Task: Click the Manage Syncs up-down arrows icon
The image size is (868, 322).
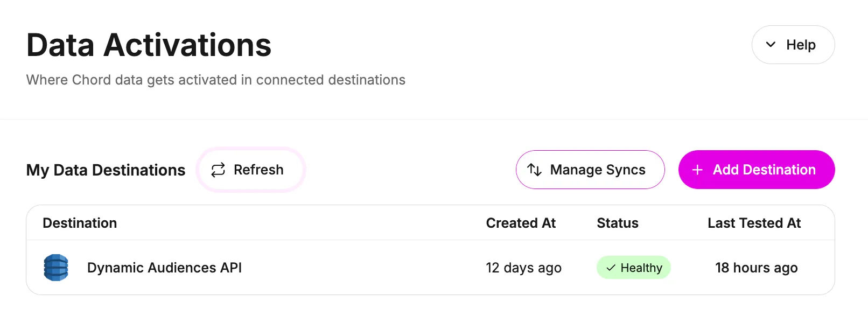Action: 534,170
